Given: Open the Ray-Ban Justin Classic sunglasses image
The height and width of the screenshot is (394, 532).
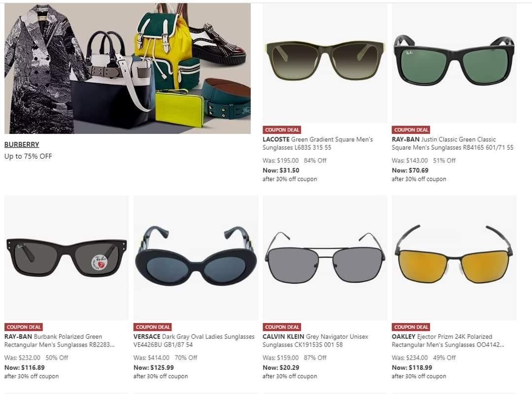Looking at the screenshot, I should pyautogui.click(x=454, y=64).
